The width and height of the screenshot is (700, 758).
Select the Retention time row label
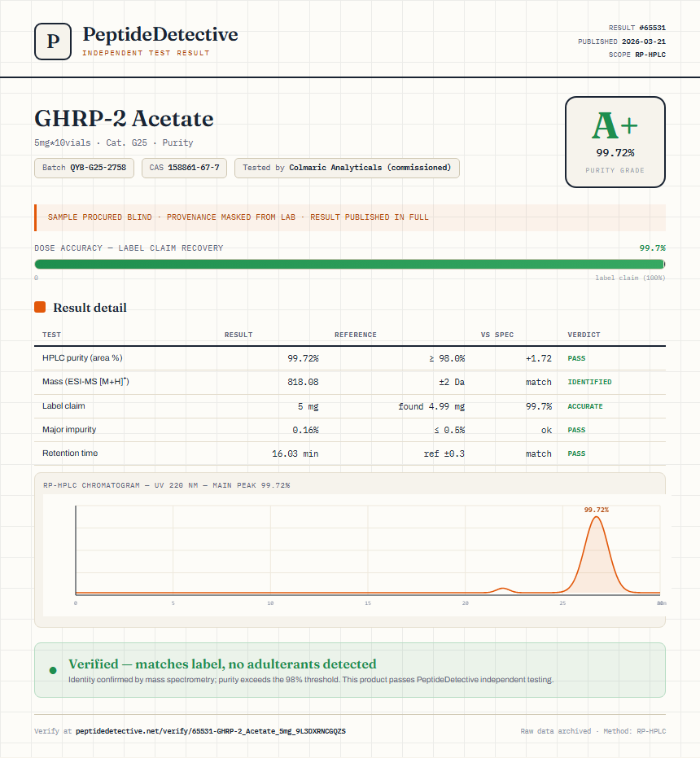[70, 453]
